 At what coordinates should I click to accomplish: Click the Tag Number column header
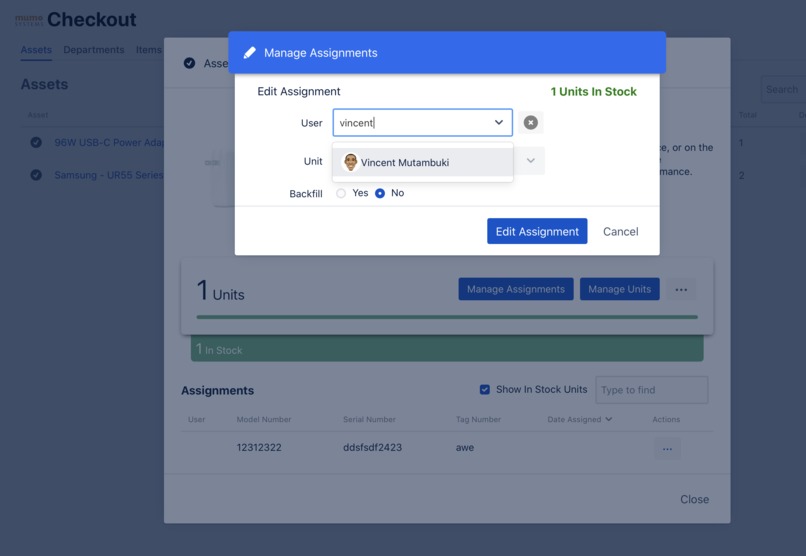478,419
